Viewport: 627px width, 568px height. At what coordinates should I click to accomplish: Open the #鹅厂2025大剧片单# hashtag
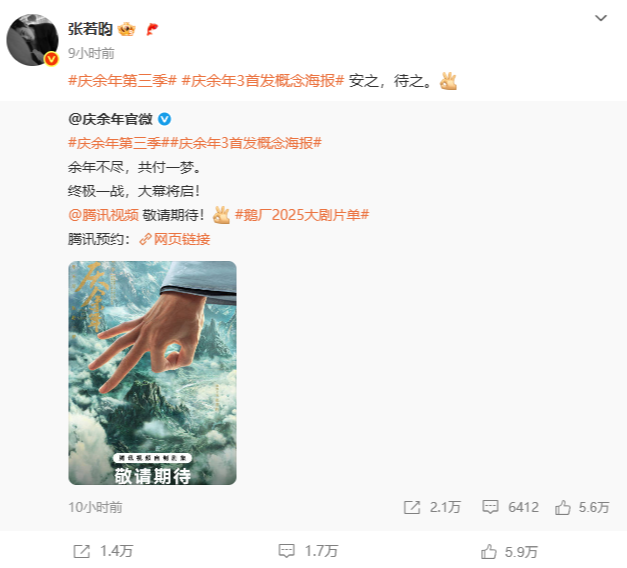[302, 215]
